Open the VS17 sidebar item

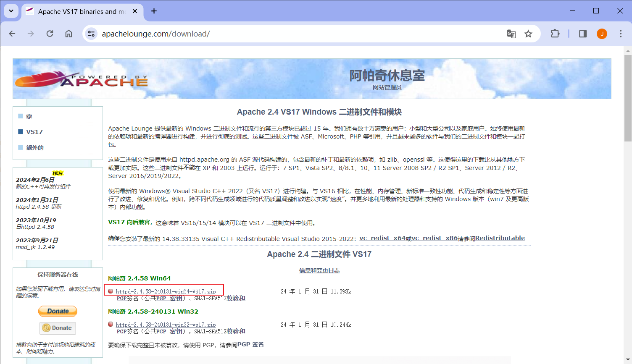(x=34, y=132)
